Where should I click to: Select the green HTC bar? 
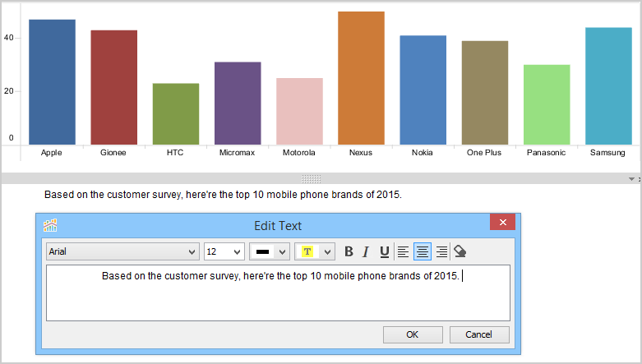176,114
